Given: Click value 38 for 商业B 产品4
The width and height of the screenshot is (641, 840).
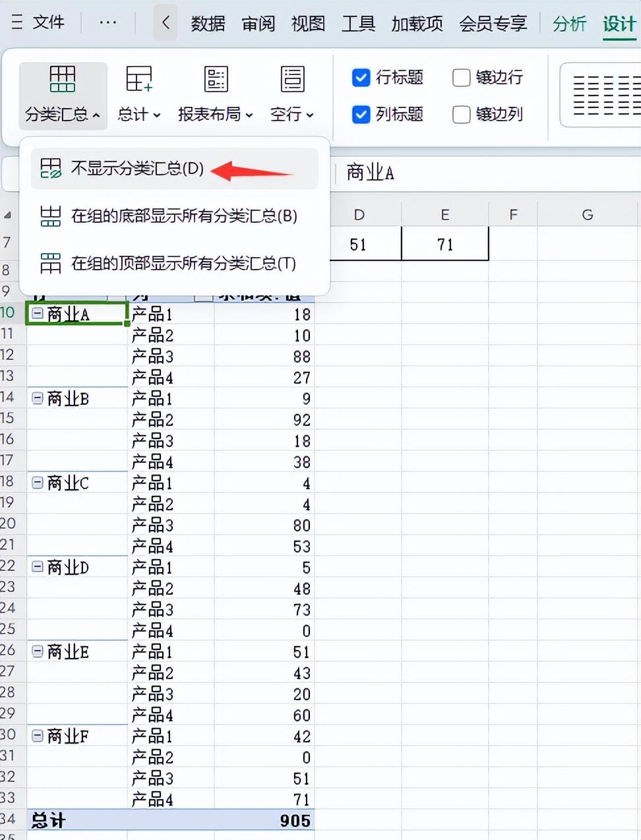Looking at the screenshot, I should tap(264, 462).
